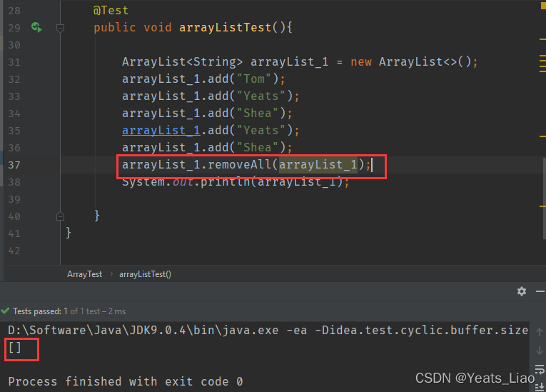Click the removeAll call on line 37
This screenshot has width=546, height=392.
239,164
